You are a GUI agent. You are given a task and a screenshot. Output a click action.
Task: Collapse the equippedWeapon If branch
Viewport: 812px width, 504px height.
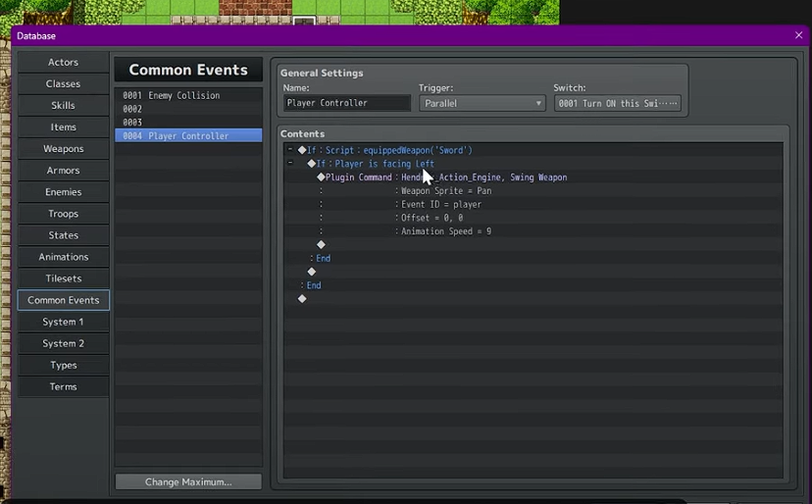point(290,150)
